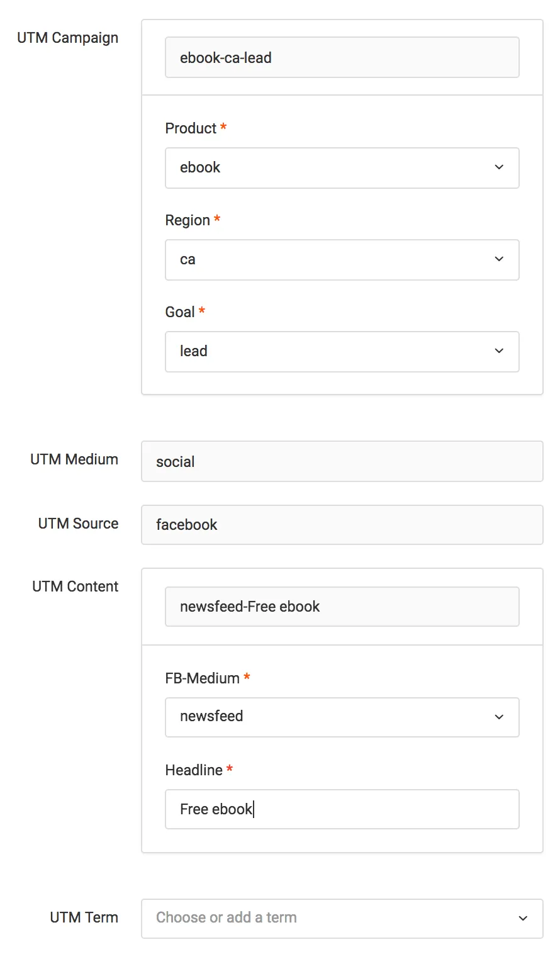Click the UTM Medium label
The image size is (560, 959).
[74, 459]
